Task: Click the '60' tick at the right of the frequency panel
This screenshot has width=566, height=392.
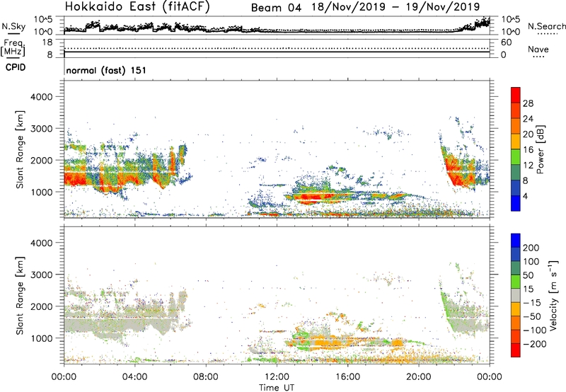Action: [506, 42]
